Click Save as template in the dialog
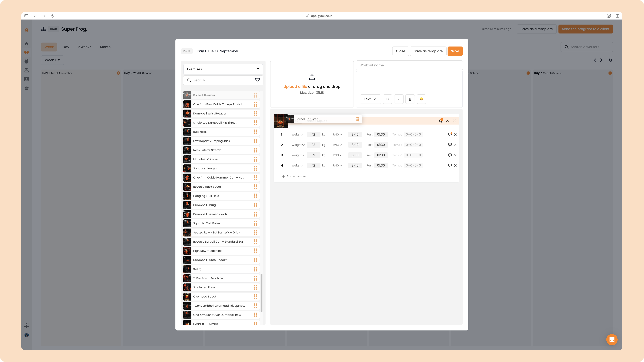This screenshot has height=362, width=644. pos(428,51)
